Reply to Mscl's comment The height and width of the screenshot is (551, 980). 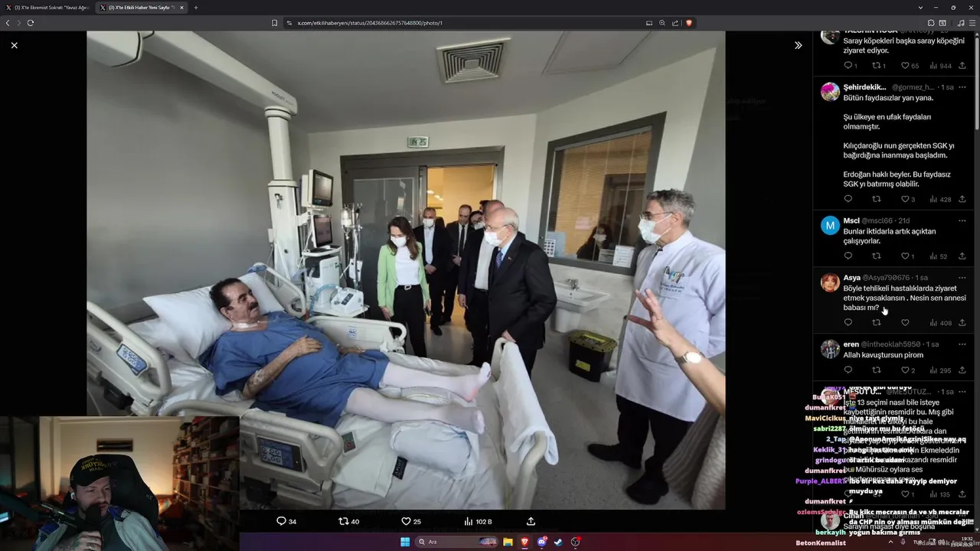848,256
